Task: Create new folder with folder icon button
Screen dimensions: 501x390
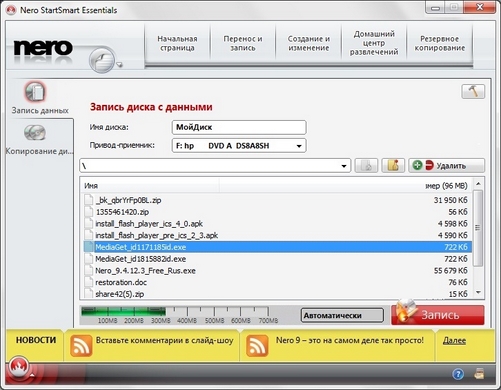Action: coord(393,165)
